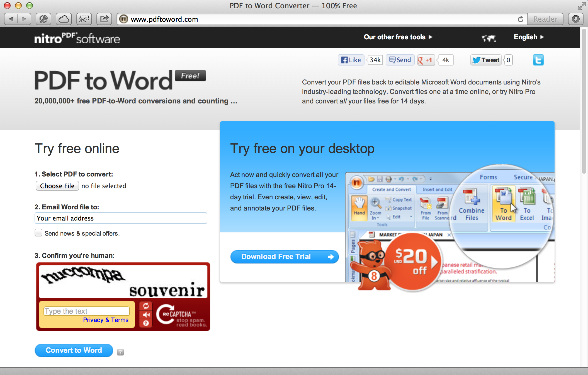This screenshot has height=375, width=588.
Task: Click the pen-shaped toolbar icon beside navigation arrows
Action: pyautogui.click(x=43, y=19)
